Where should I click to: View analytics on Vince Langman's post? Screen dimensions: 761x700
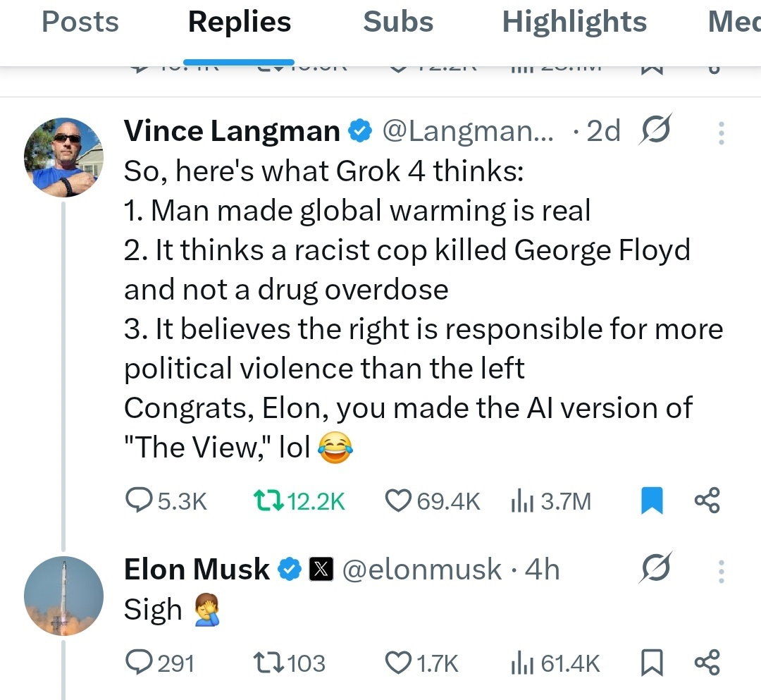point(519,501)
